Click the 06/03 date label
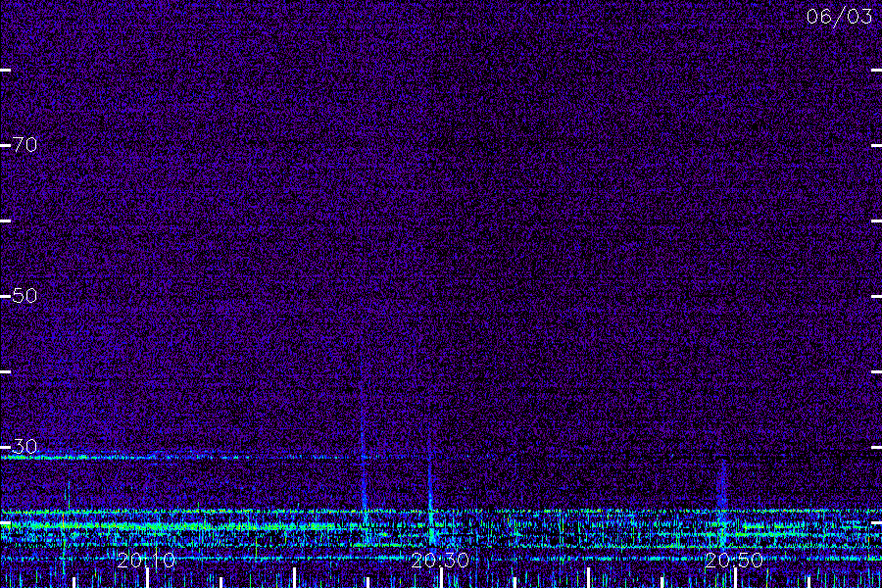The width and height of the screenshot is (882, 588). (839, 17)
